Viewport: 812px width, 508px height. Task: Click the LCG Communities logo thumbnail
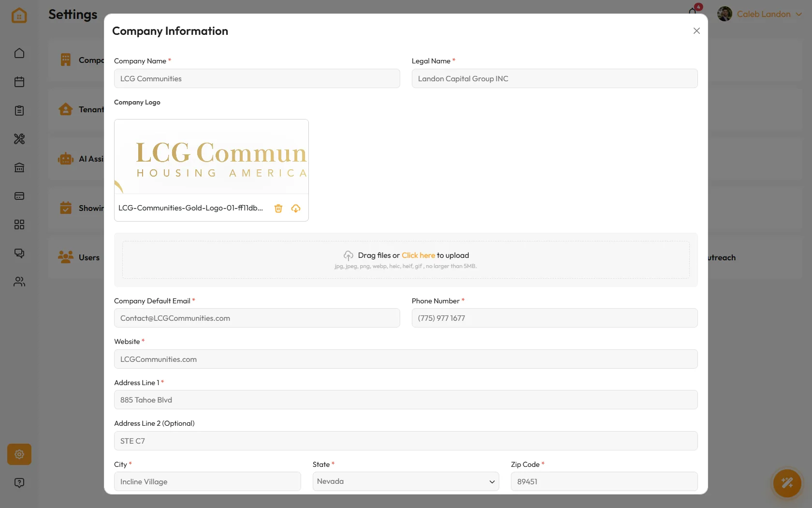(211, 157)
